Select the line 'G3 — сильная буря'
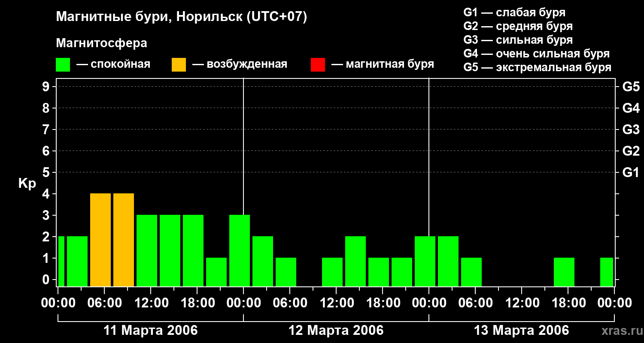Viewport: 644px width, 343px height. (518, 40)
